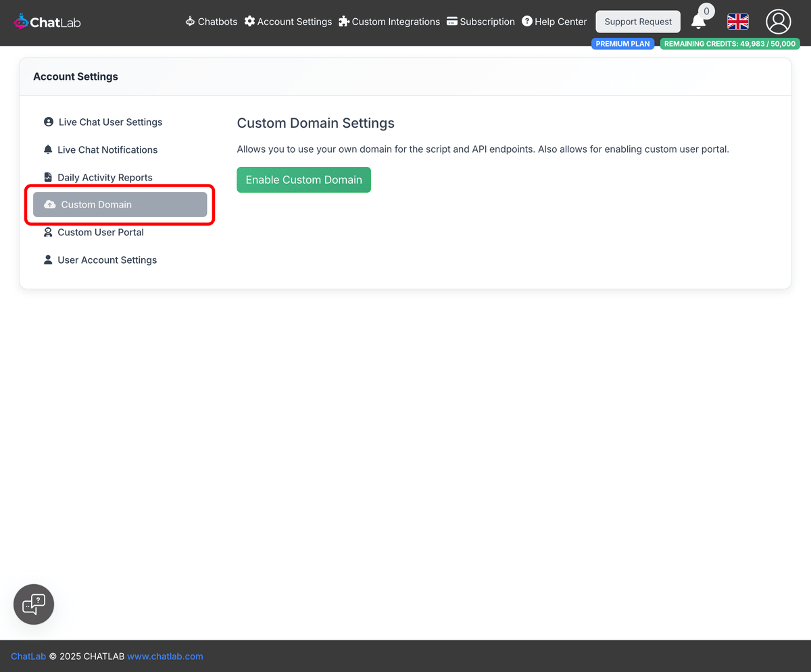Screen dimensions: 811x672
Task: Click the chat widget bubble at bottom left
Action: (x=33, y=604)
